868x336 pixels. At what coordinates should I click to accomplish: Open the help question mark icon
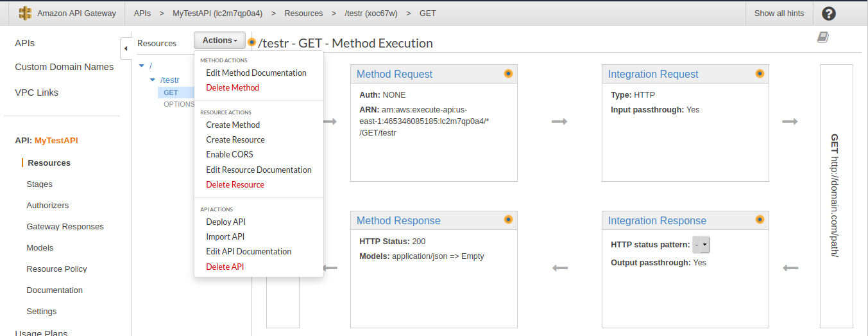coord(829,13)
